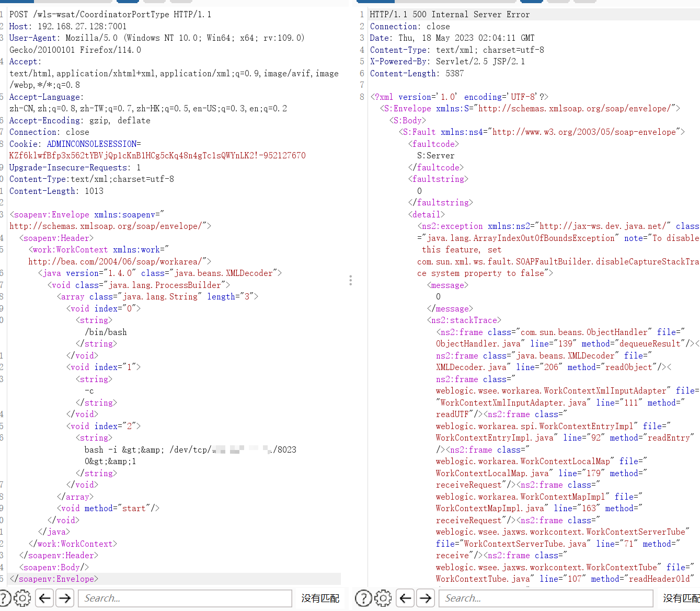This screenshot has height=611, width=700.
Task: Click 'Connection: close' in the request
Action: pyautogui.click(x=49, y=132)
